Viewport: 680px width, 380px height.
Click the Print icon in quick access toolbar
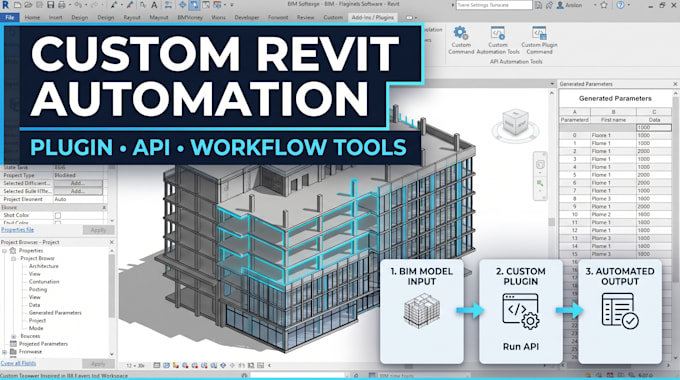62,5
